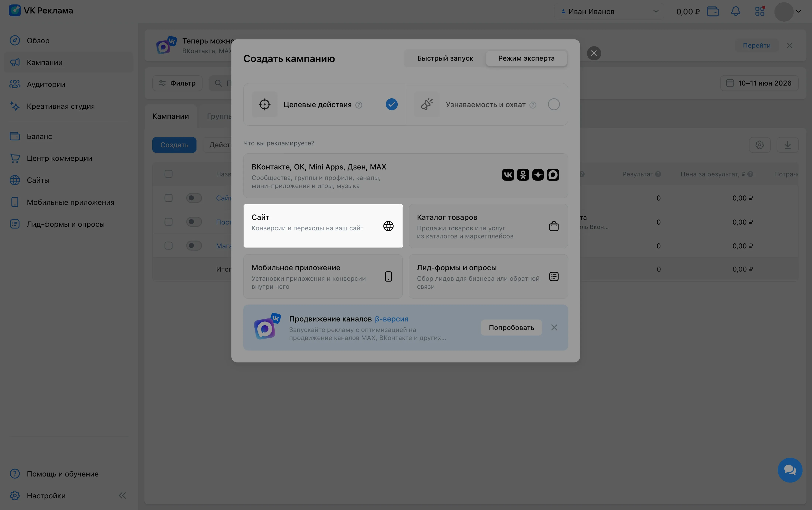The width and height of the screenshot is (812, 510).
Task: Toggle the Пост campaign switch
Action: pos(194,222)
